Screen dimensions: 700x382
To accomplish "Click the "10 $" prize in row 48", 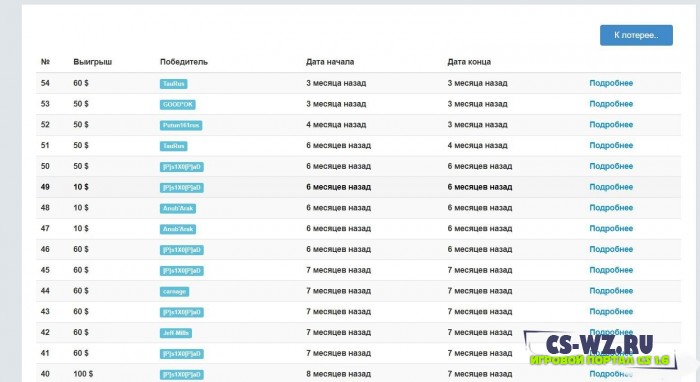I will click(x=81, y=208).
